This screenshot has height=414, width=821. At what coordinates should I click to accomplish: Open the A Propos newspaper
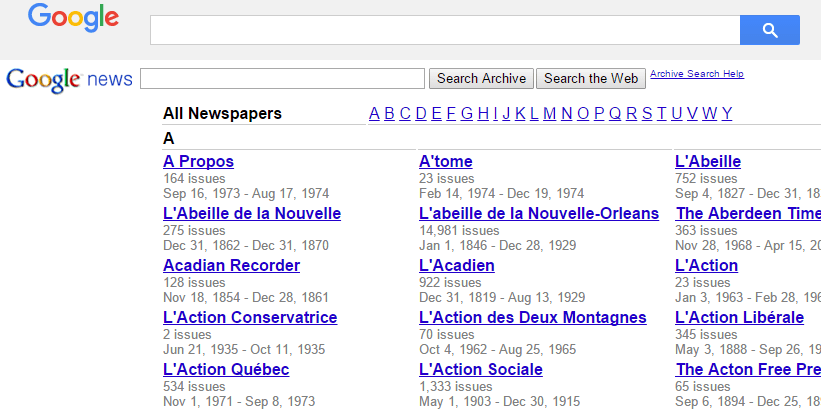coord(198,162)
